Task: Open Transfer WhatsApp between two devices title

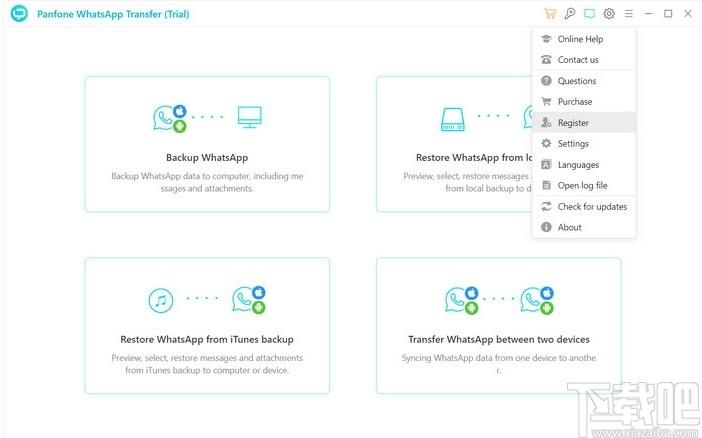Action: (x=499, y=339)
